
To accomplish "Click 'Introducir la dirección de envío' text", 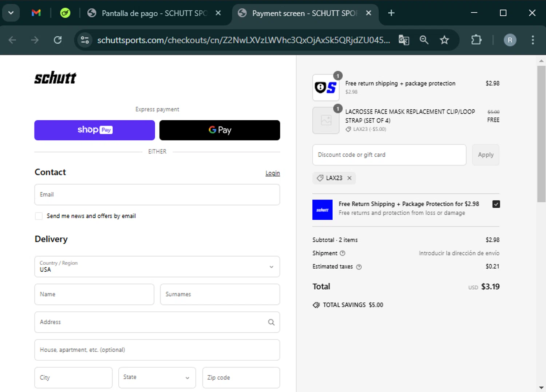I will pos(459,253).
